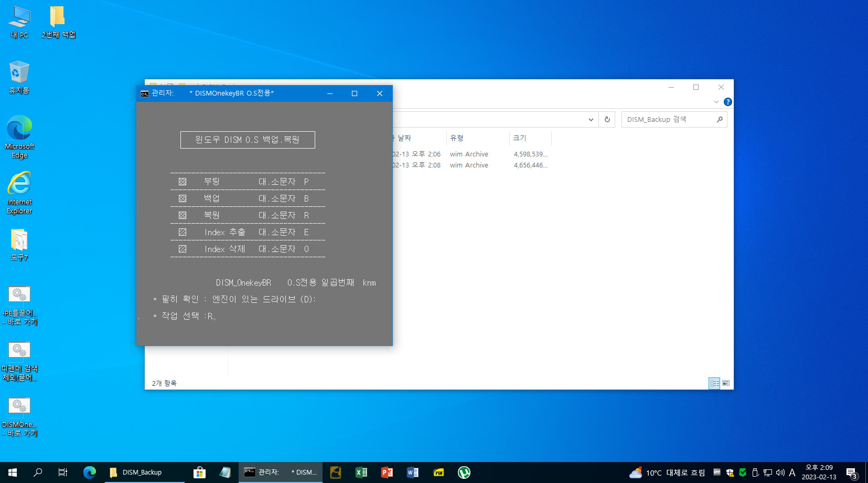Launch the Microsoft Edge desktop shortcut
Viewport: 868px width, 483px height.
(x=19, y=137)
